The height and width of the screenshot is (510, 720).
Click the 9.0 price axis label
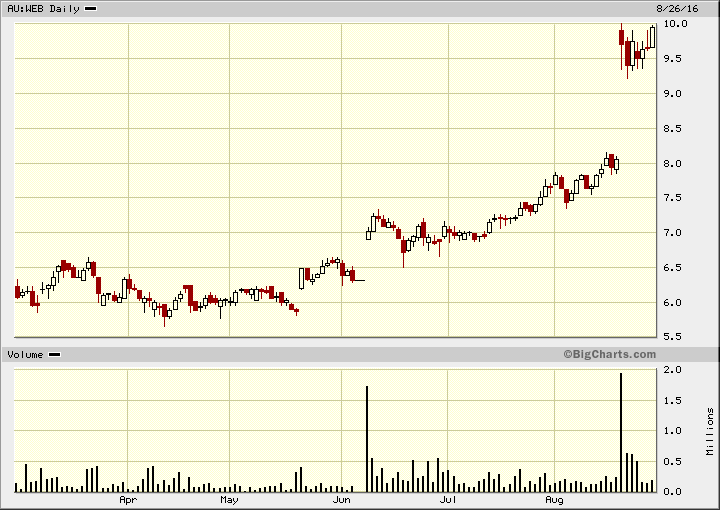point(675,94)
